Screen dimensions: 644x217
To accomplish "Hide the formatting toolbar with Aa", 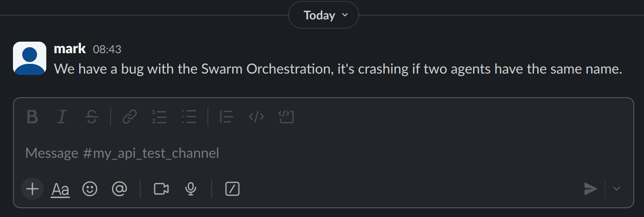I will click(x=60, y=189).
